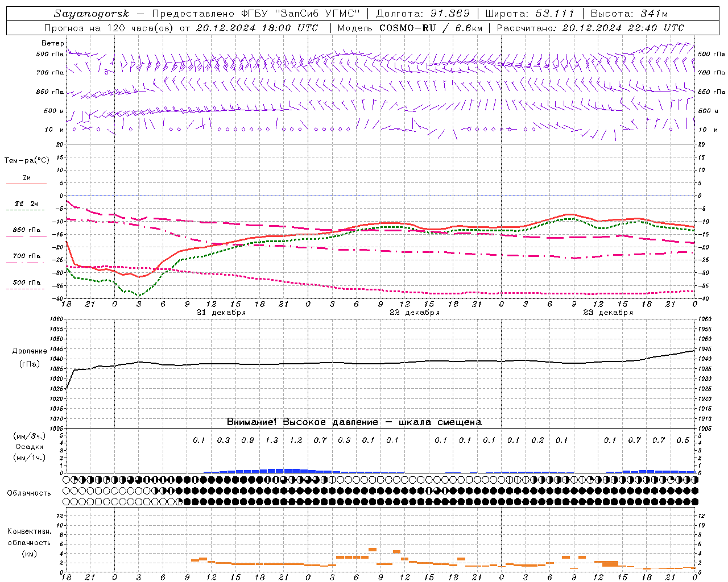Click the 'Давление' pressure chart label
The image size is (728, 582).
28,351
